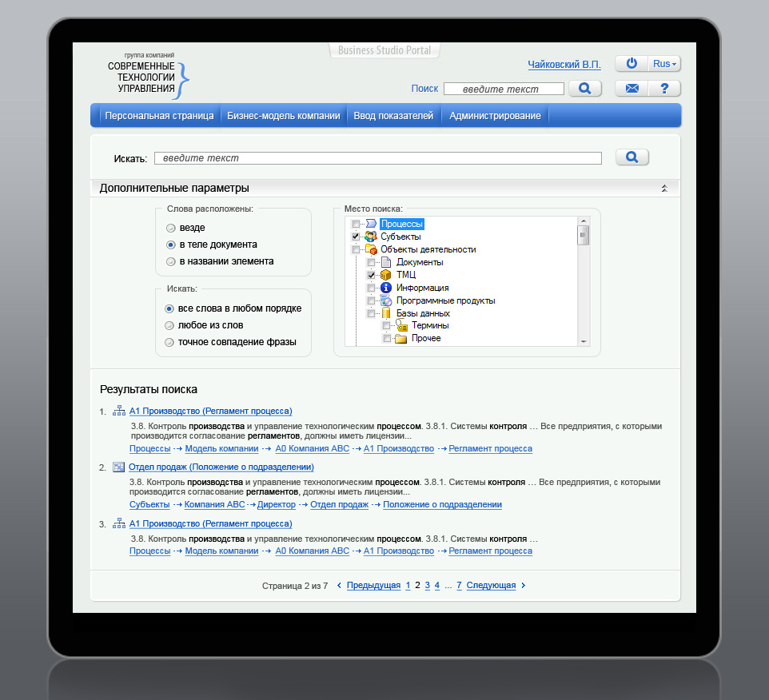Click the department icon of result 2

pos(118,467)
